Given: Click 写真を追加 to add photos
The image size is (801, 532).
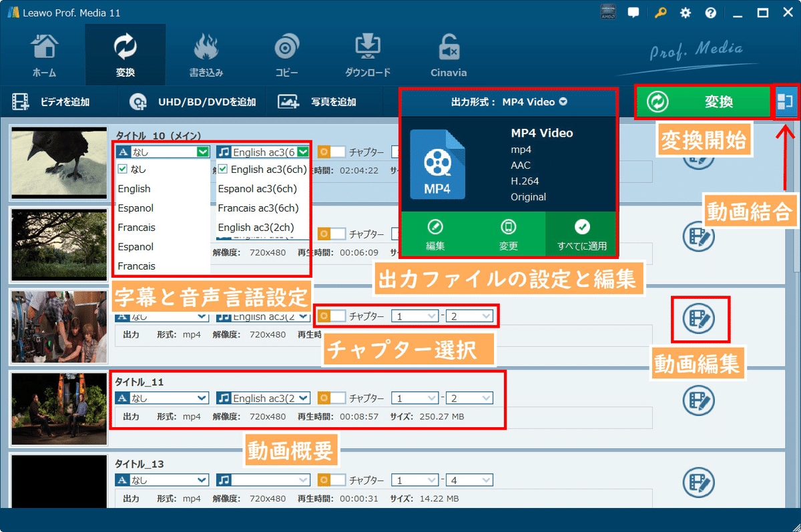Looking at the screenshot, I should click(317, 102).
